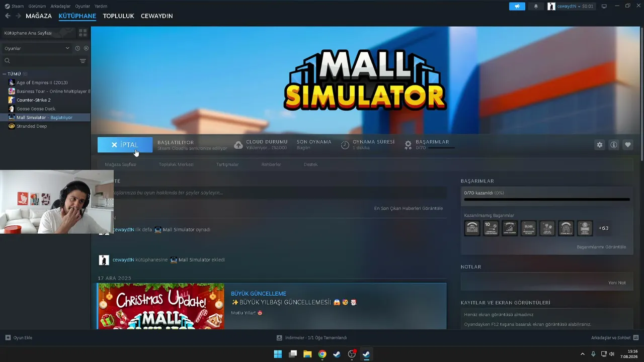Sort library by recent activity clock icon
The image size is (644, 362).
coord(77,48)
